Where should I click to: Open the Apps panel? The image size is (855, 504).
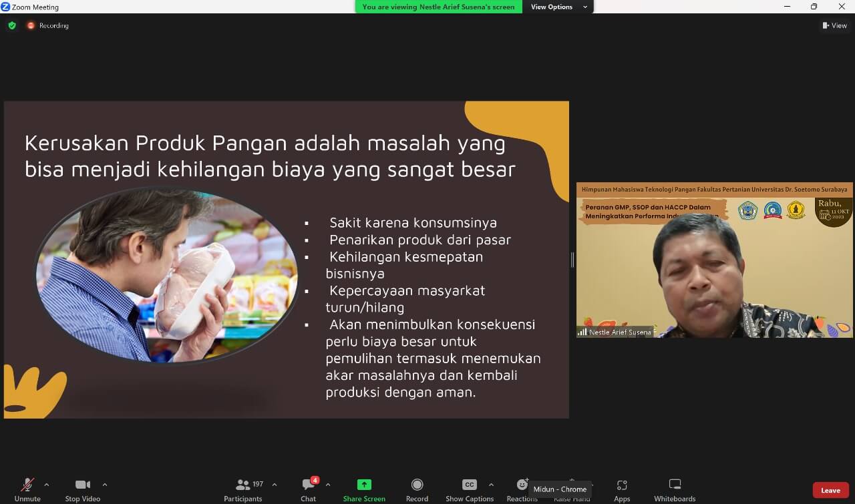tap(622, 489)
